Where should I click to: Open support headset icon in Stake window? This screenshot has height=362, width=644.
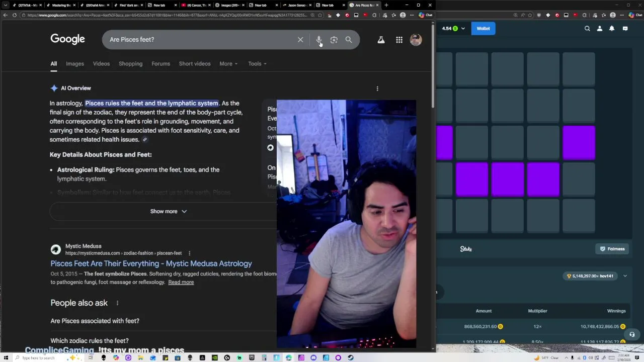point(632,334)
